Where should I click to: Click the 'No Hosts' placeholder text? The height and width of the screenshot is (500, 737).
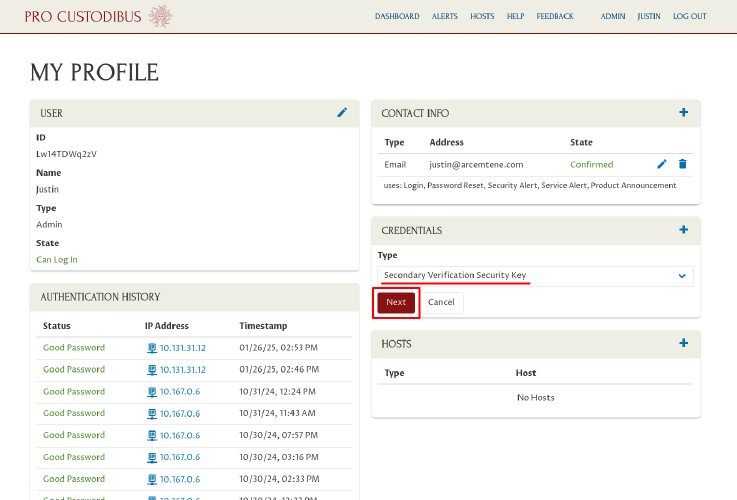coord(535,398)
